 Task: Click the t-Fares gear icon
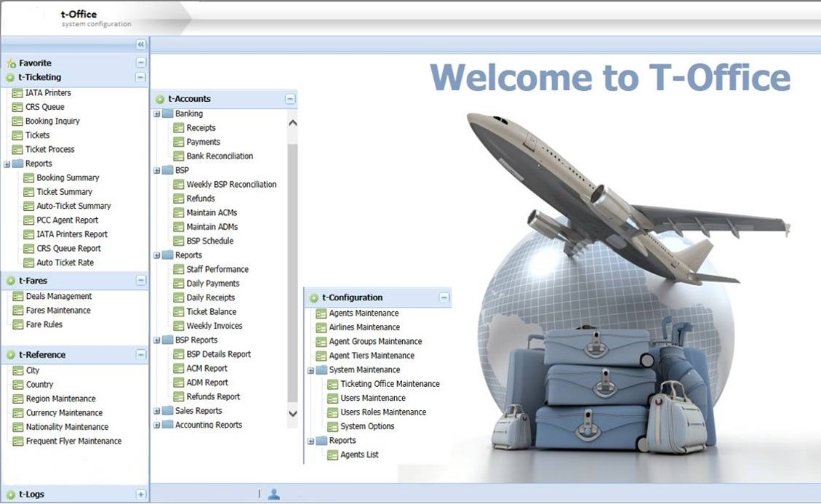(10, 281)
